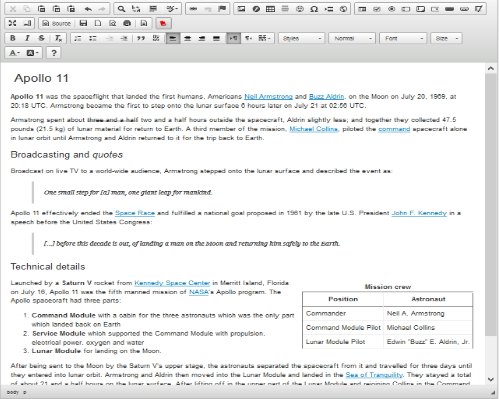Open the Size dropdown
Viewport: 499px width, 399px height.
(x=446, y=38)
